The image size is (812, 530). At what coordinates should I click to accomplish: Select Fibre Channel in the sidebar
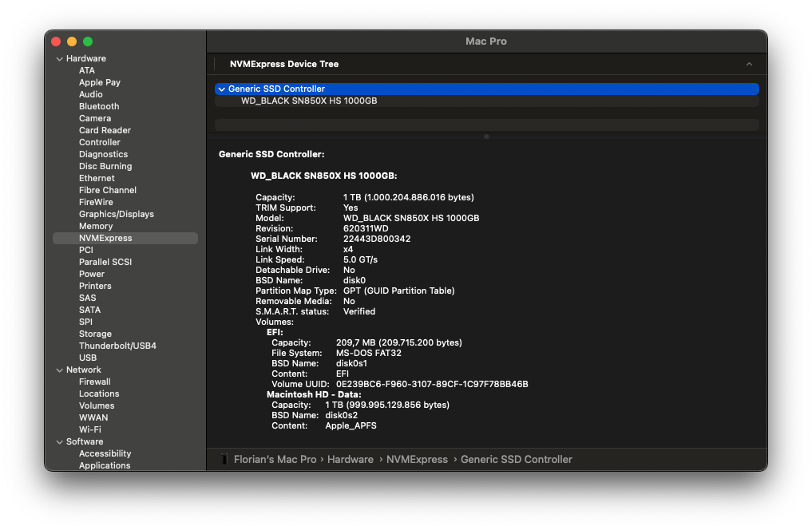[108, 190]
